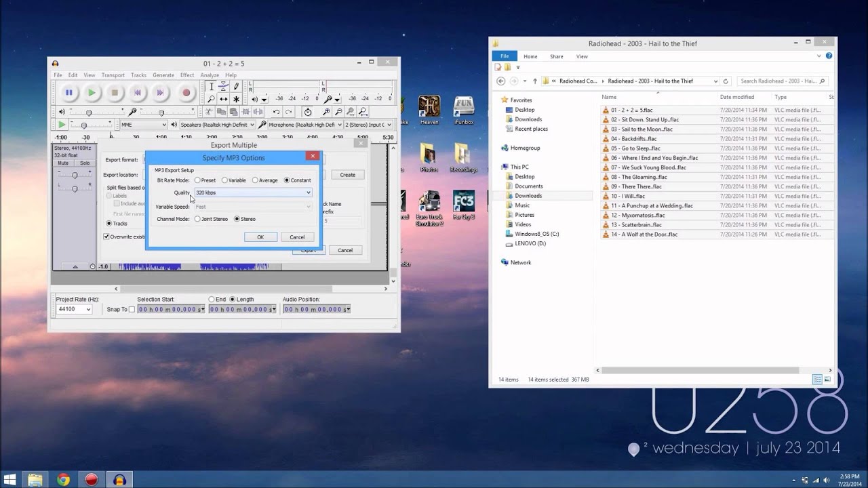Select the Draw pencil tool
This screenshot has height=488, width=868.
click(236, 87)
